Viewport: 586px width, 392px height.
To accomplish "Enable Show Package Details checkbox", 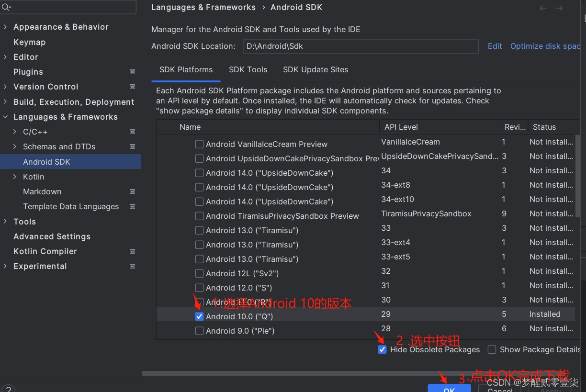I will point(492,349).
